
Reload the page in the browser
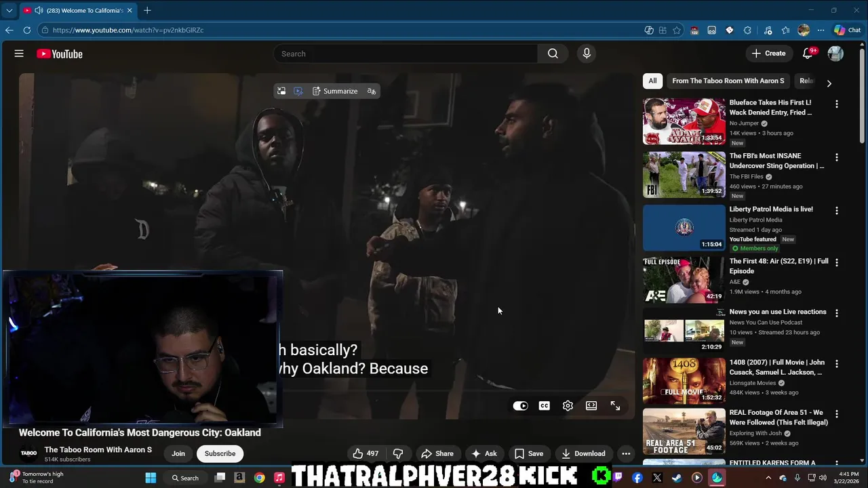[26, 30]
